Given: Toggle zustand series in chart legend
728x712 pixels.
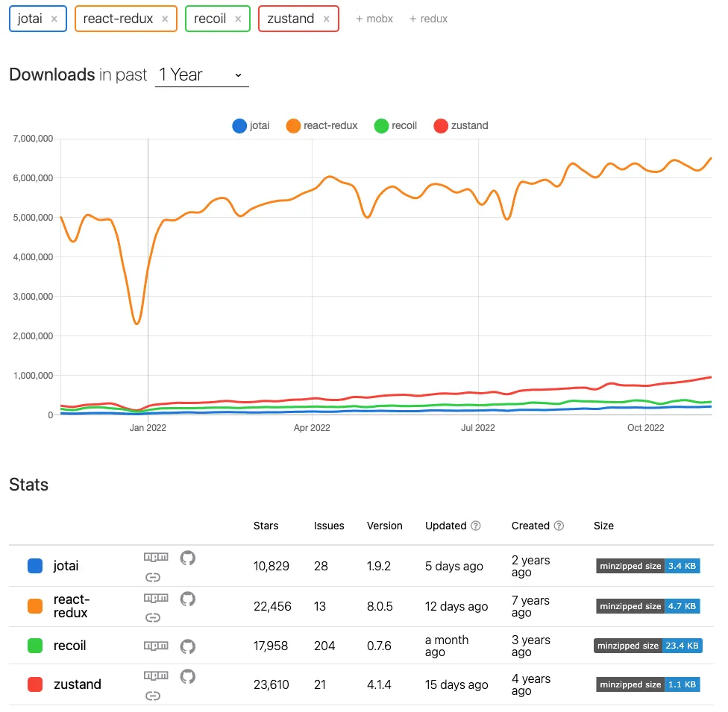Looking at the screenshot, I should [460, 126].
